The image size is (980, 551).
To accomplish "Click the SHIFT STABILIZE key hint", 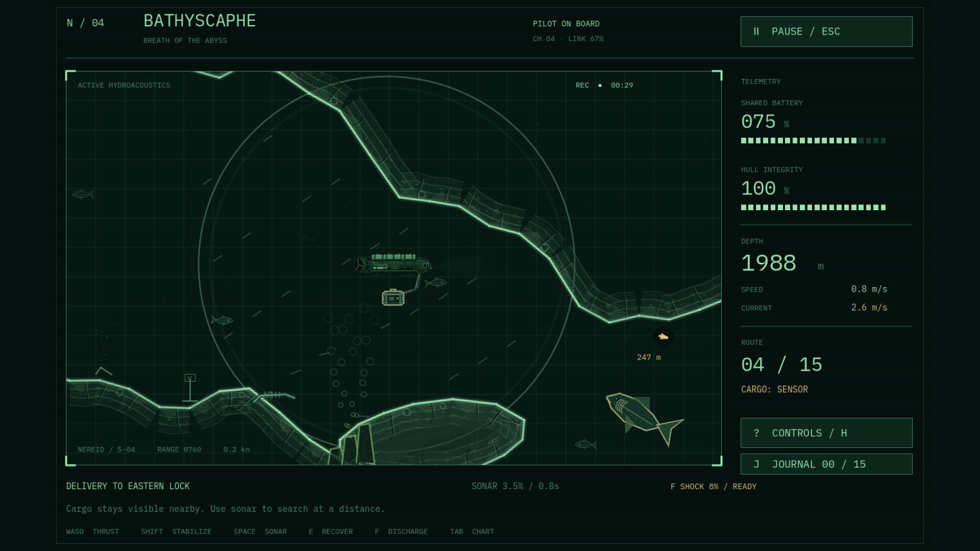I will [x=176, y=532].
